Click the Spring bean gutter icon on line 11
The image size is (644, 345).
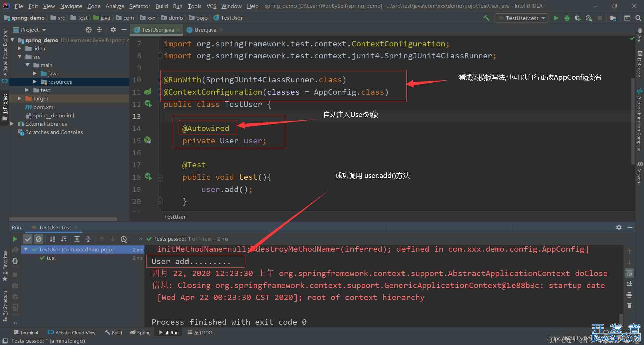148,92
